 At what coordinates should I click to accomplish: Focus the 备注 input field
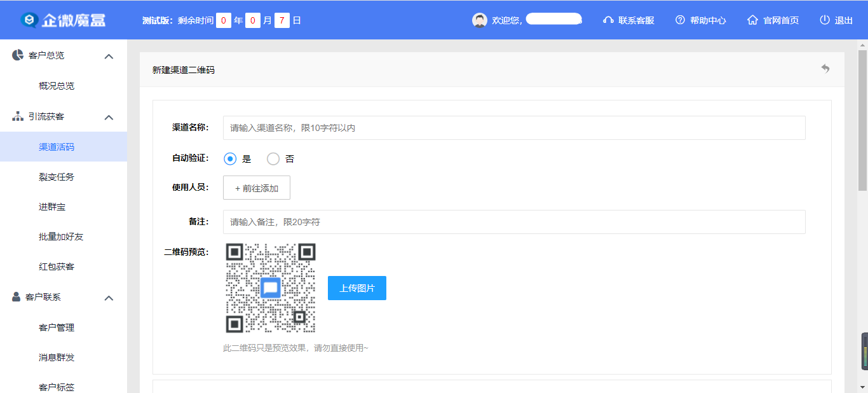[514, 222]
